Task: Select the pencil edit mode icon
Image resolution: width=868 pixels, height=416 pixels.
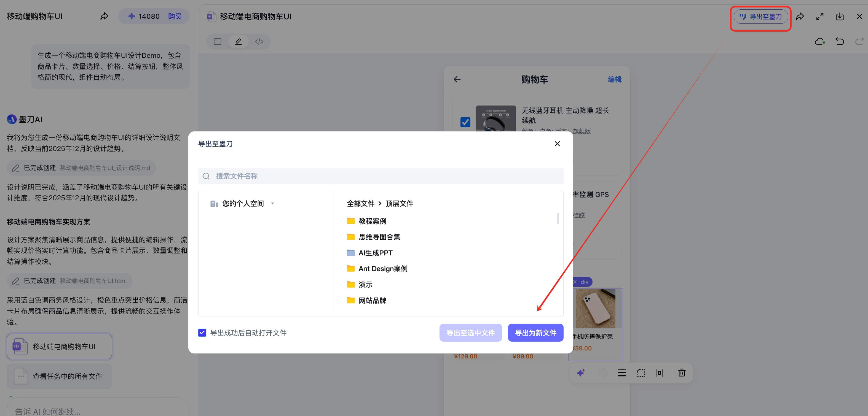Action: tap(238, 41)
